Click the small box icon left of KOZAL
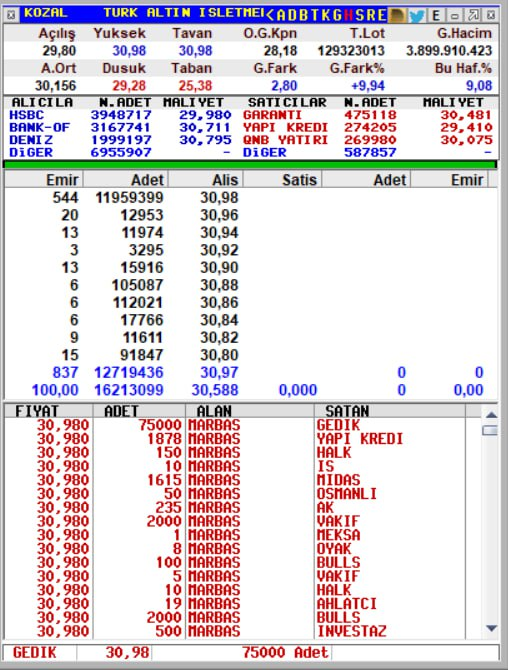The width and height of the screenshot is (508, 670). click(x=12, y=16)
